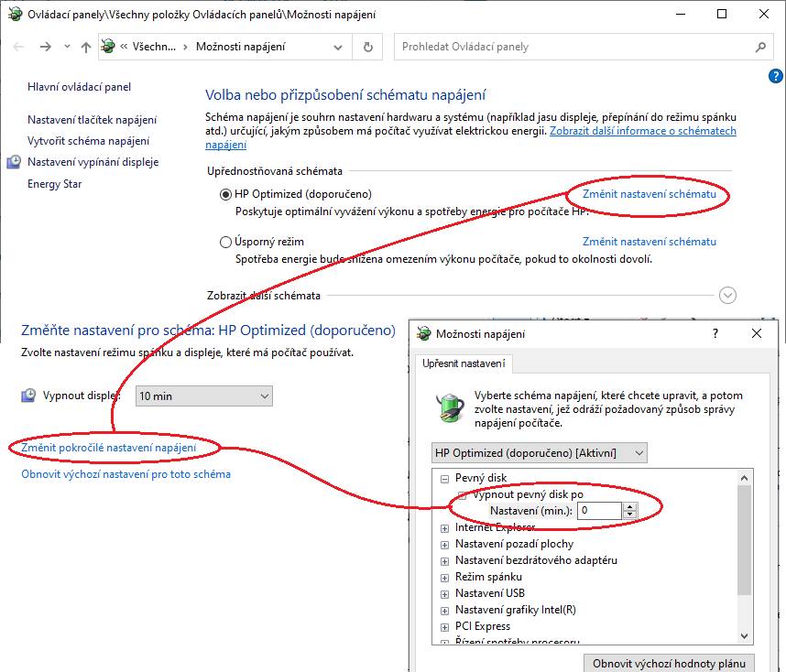Open the address bar history dropdown
The width and height of the screenshot is (786, 672).
[338, 47]
